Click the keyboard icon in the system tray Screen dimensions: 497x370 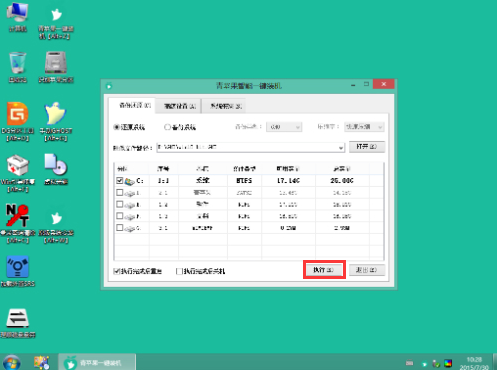(409, 363)
